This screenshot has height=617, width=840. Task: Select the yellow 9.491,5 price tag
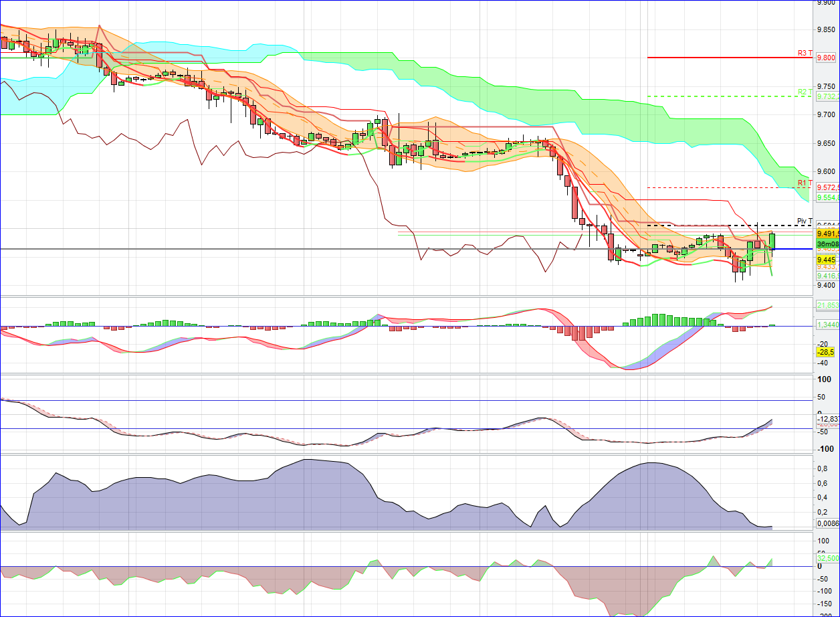coord(828,234)
